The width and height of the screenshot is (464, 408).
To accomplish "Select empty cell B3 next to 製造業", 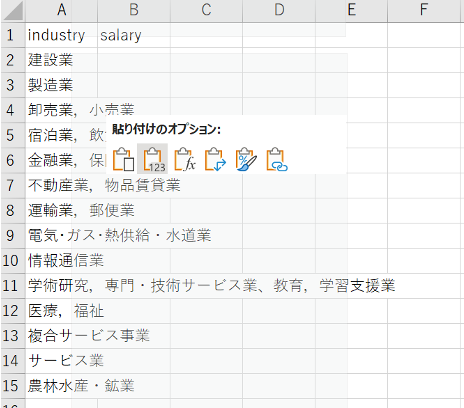I will [x=134, y=85].
